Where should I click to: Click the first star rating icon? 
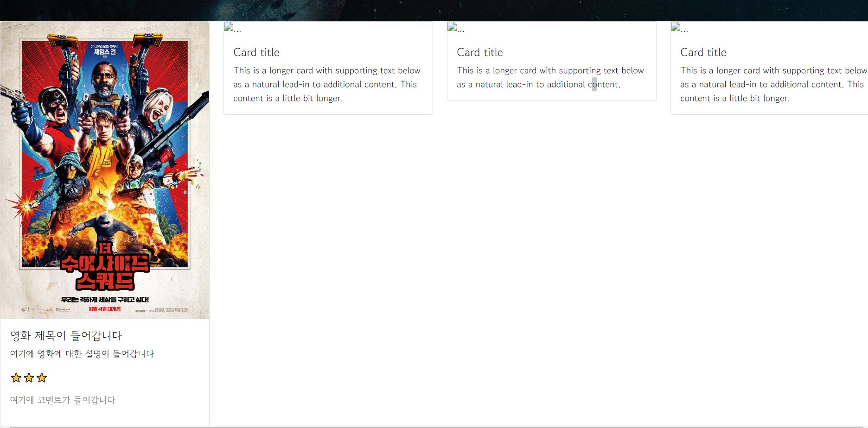(16, 378)
